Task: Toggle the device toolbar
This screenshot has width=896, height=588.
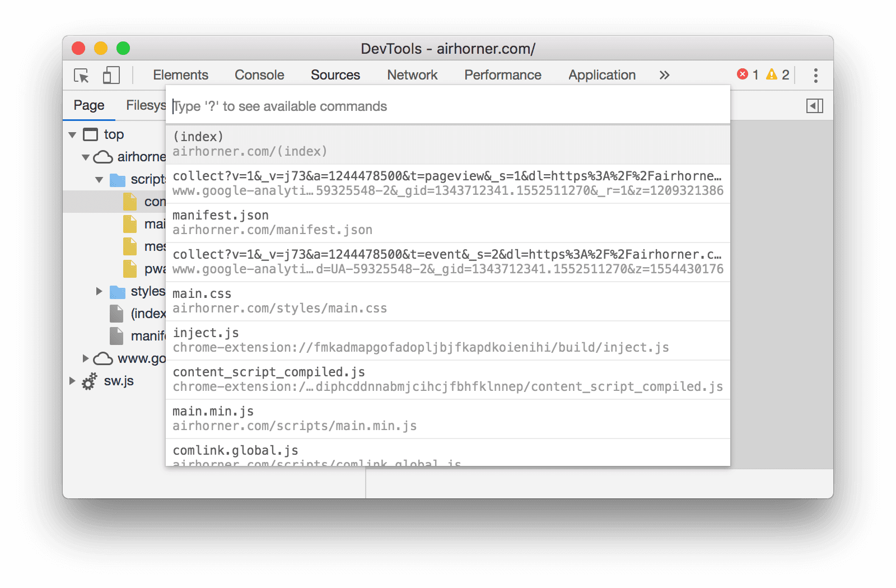Action: (x=110, y=76)
